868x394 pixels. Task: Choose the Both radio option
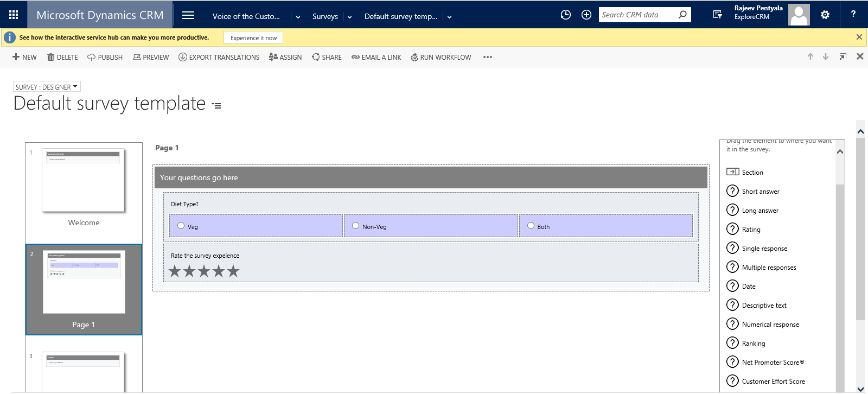531,226
